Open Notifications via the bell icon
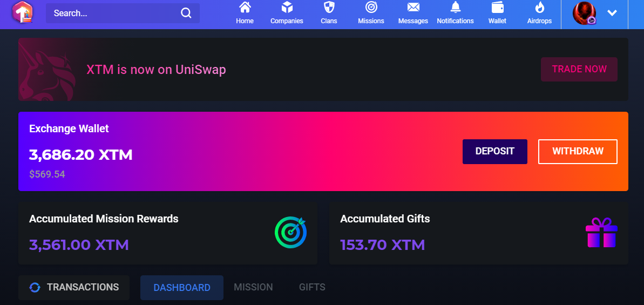This screenshot has height=305, width=644. 456,8
